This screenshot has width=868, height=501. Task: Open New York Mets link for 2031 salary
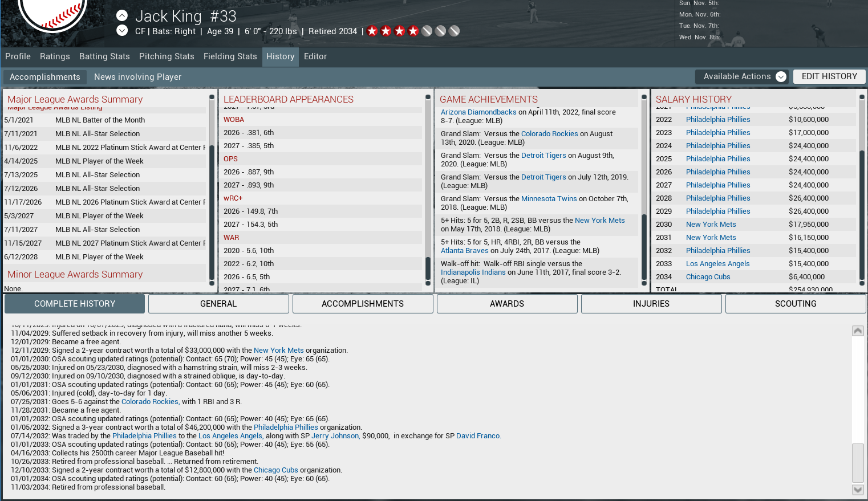(x=711, y=238)
